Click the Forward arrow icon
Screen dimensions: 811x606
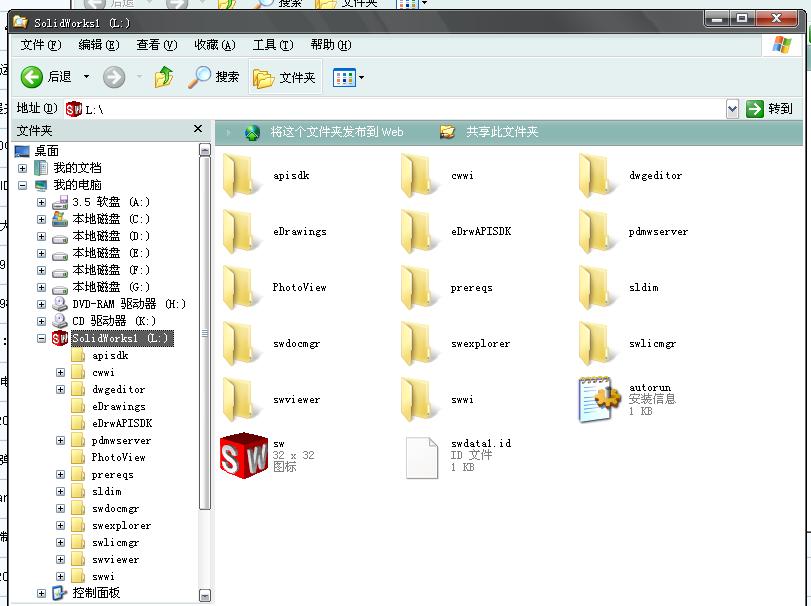114,78
